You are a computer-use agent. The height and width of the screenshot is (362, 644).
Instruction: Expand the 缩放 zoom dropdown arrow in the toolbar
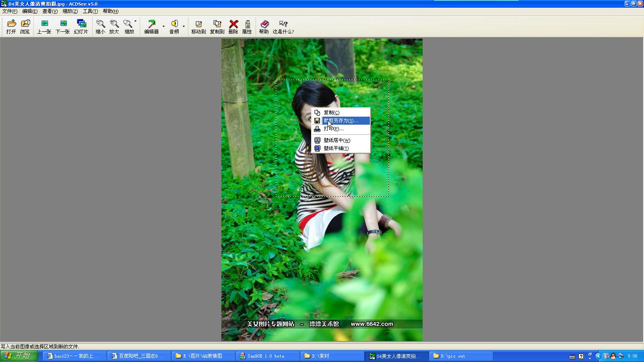tap(136, 21)
